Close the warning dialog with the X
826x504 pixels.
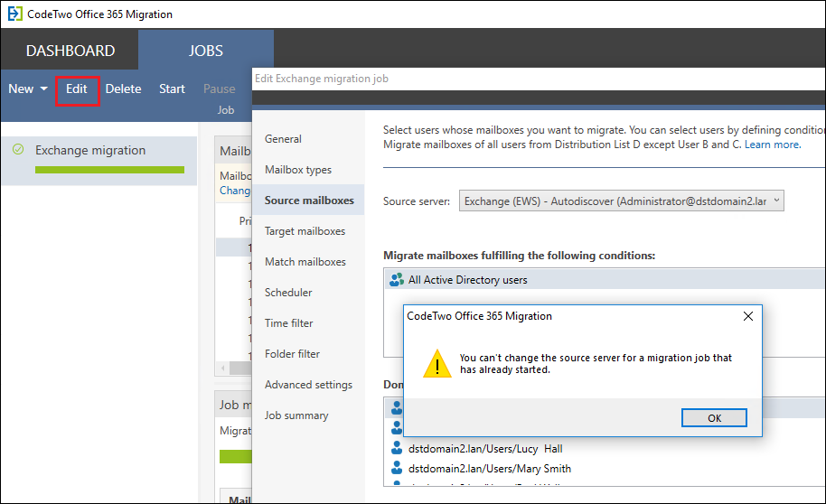point(748,316)
